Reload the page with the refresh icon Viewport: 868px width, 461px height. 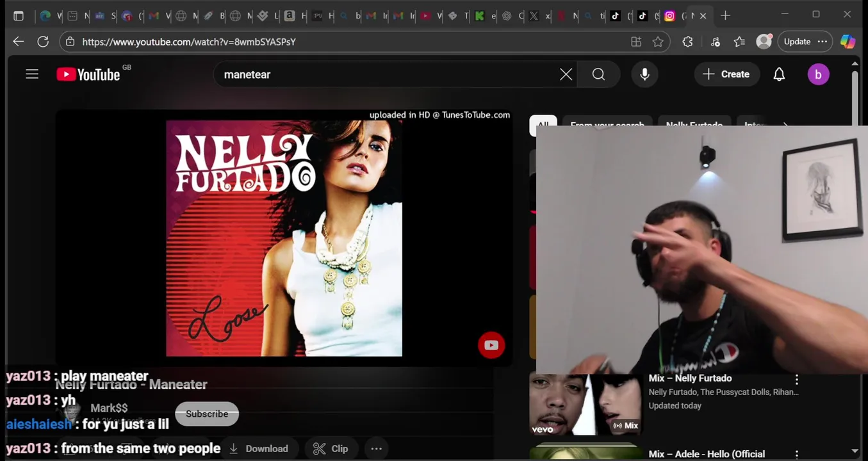[x=43, y=42]
